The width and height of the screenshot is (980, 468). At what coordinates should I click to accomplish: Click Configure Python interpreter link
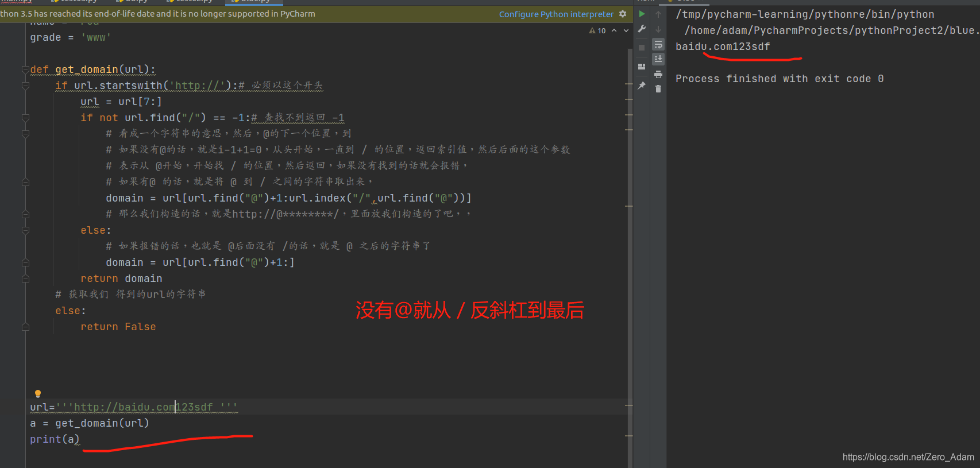point(556,14)
